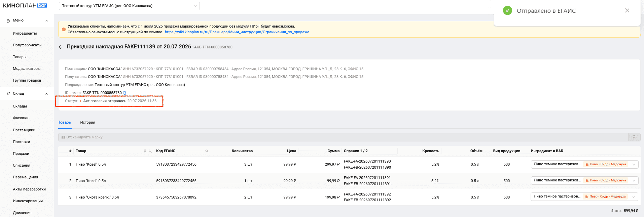Open Товары in the sidebar menu
The height and width of the screenshot is (217, 644).
[x=20, y=57]
